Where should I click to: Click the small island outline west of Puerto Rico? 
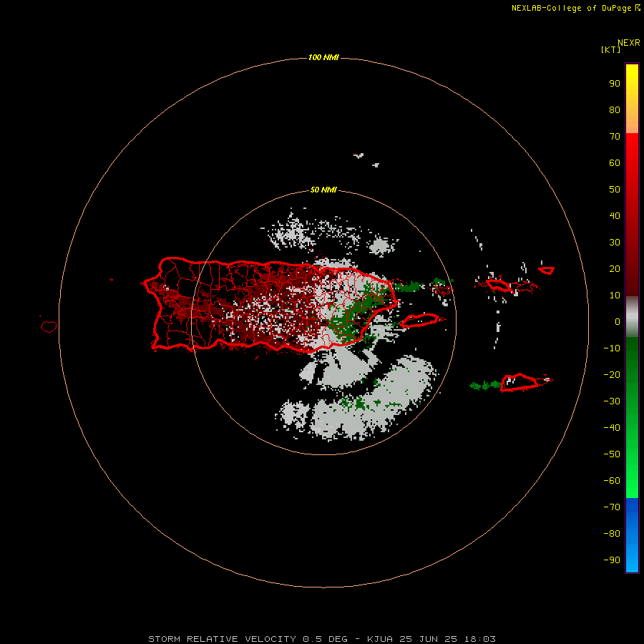pyautogui.click(x=49, y=326)
